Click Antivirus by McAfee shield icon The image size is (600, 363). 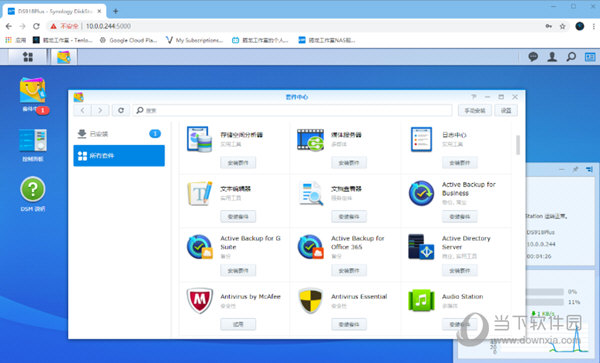[199, 301]
